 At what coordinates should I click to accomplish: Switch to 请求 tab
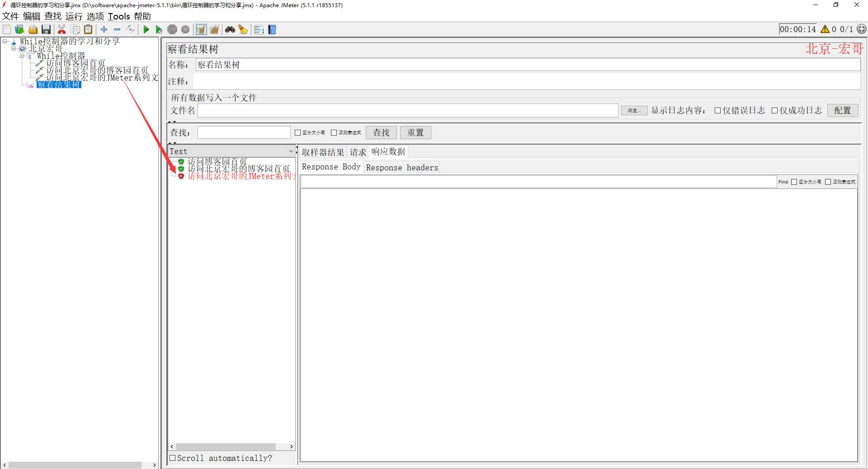click(x=358, y=152)
